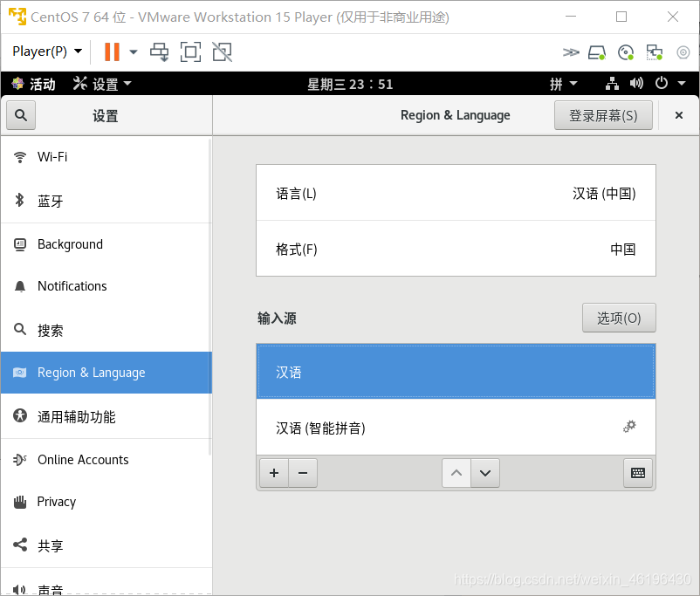
Task: Open the 语言(L) language row
Action: (456, 193)
